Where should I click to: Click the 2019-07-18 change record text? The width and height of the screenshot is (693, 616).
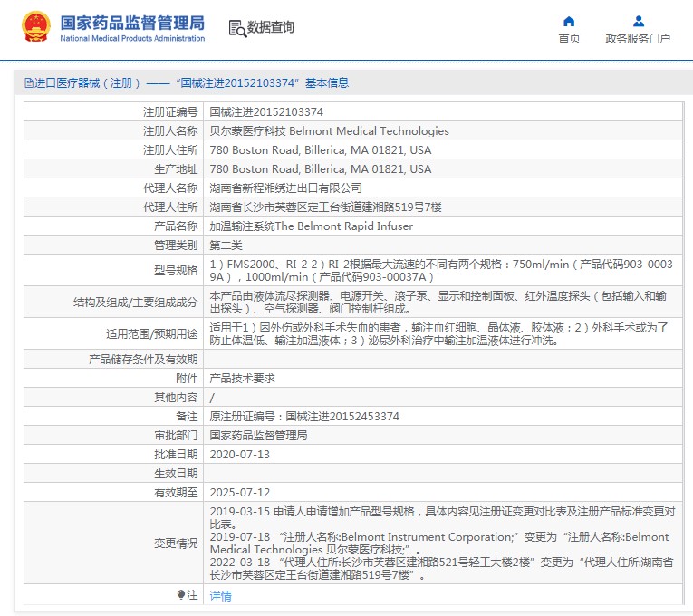(439, 544)
